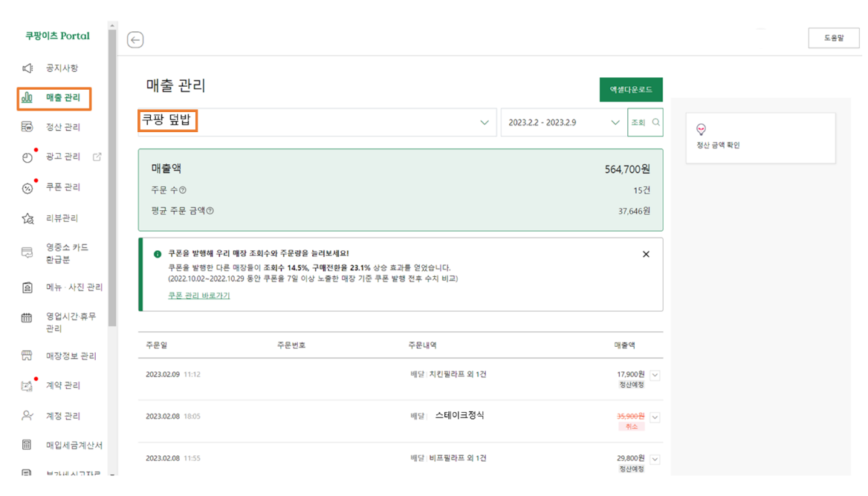
Task: Click the external link icon beside 광고 관리
Action: click(97, 157)
